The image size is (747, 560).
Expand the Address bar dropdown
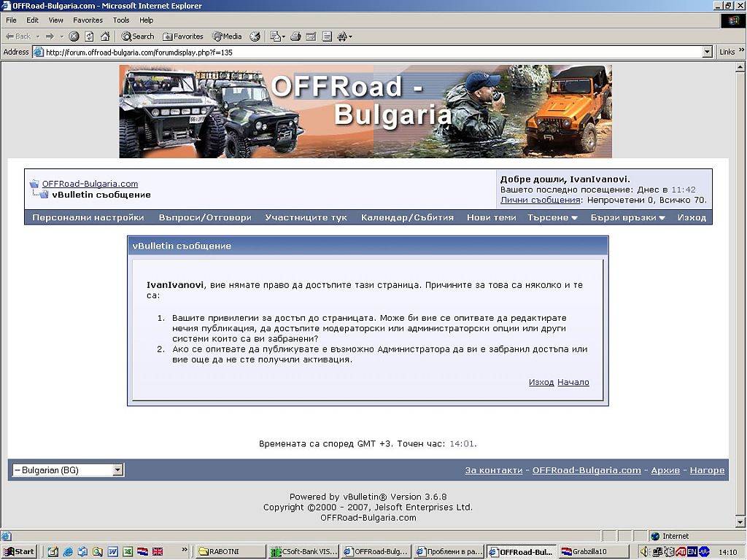[x=707, y=52]
